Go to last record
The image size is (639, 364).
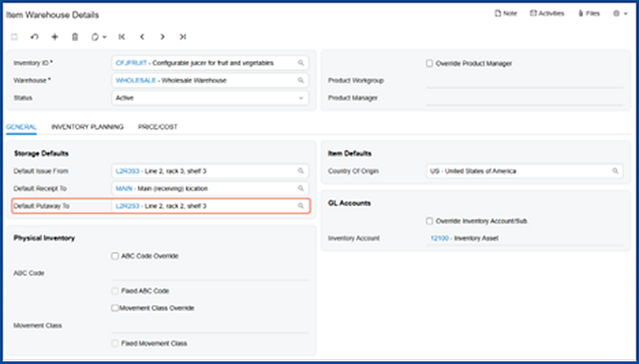[x=183, y=36]
